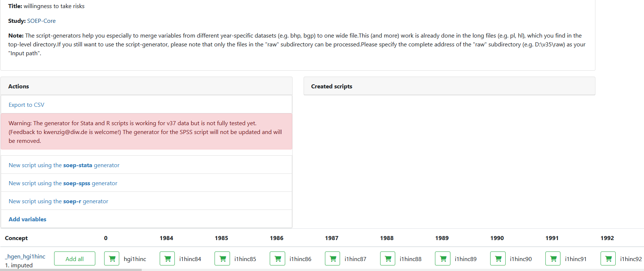Add i1hinc91 using the cart icon
Image resolution: width=644 pixels, height=271 pixels.
click(553, 258)
